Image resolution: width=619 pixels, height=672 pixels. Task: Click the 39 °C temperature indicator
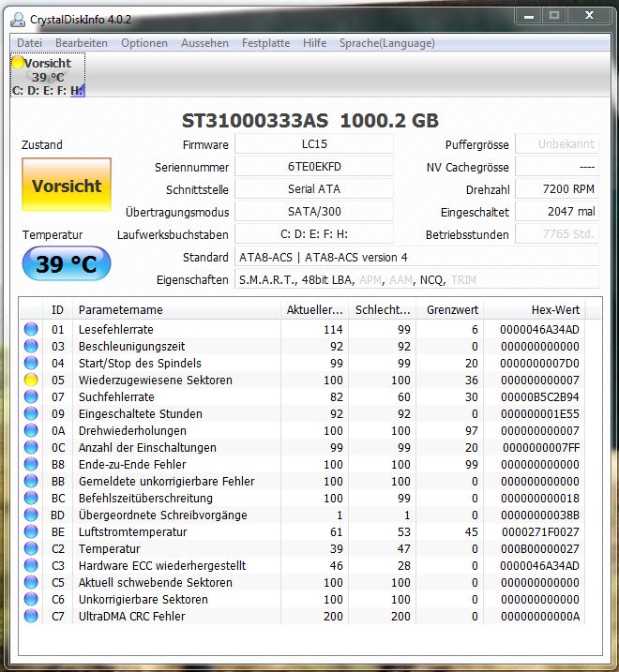tap(67, 263)
